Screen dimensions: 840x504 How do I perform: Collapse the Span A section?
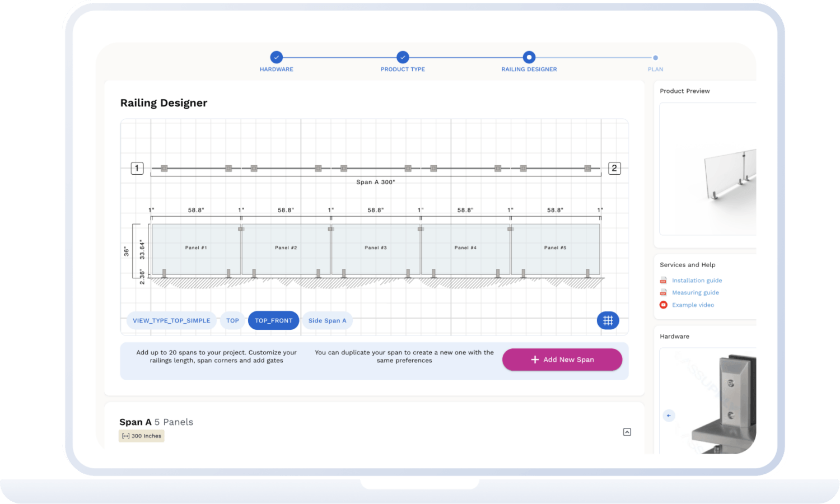pos(627,432)
